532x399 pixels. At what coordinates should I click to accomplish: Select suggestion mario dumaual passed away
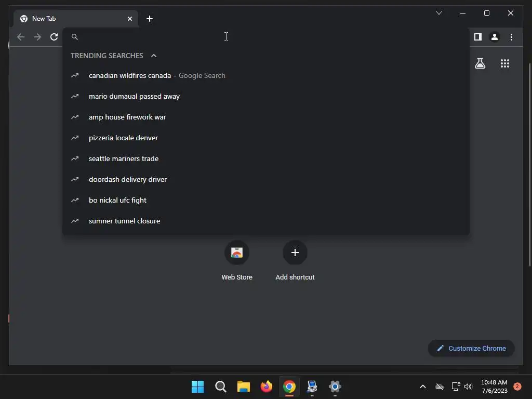[266, 96]
